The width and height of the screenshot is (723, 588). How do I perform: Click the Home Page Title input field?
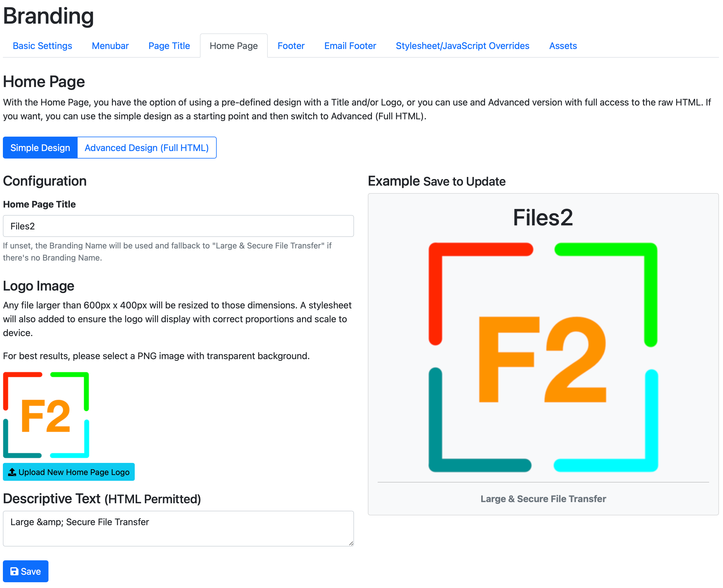pos(178,226)
